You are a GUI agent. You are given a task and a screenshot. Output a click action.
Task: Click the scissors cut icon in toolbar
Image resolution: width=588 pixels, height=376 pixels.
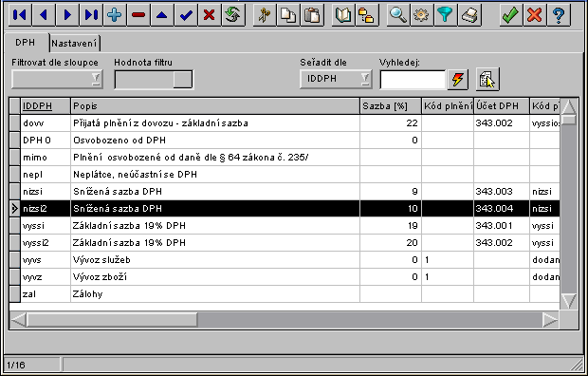[x=265, y=15]
